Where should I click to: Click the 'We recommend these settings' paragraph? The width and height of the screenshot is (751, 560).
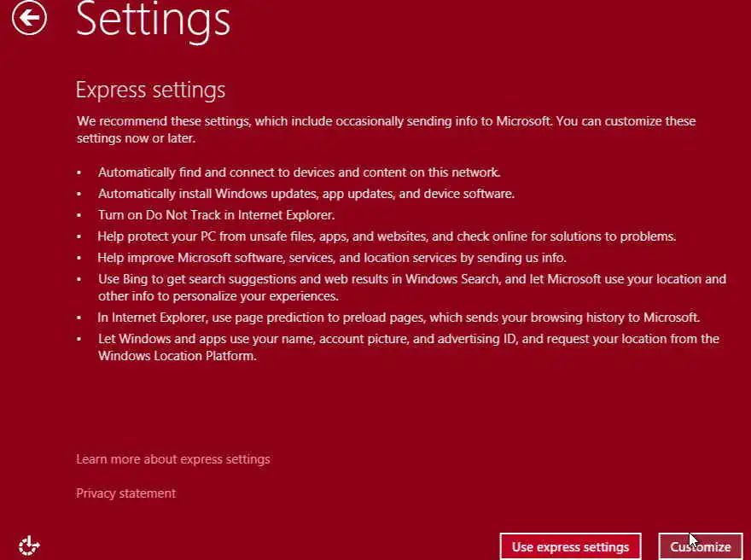(386, 129)
